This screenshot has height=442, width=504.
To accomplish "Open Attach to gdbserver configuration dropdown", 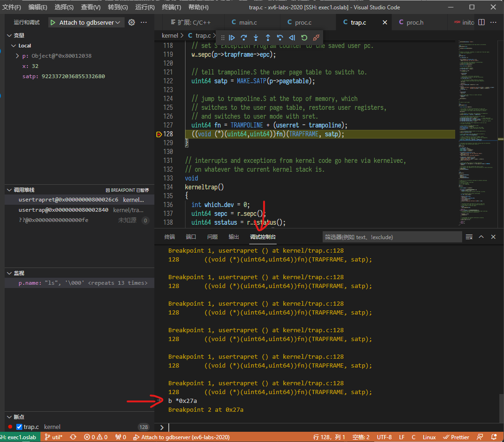I will [117, 22].
